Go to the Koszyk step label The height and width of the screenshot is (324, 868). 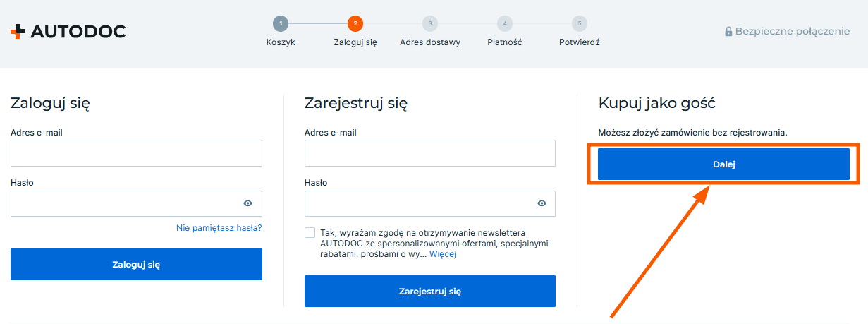[281, 42]
